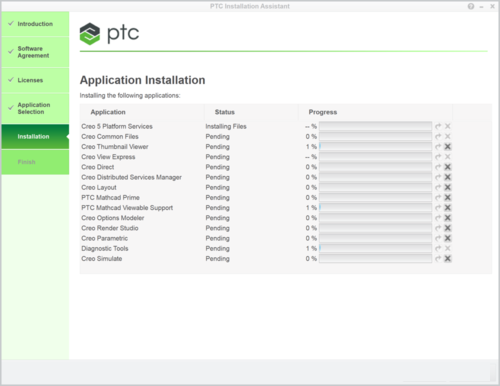Click the PTC logo
Image resolution: width=500 pixels, height=386 pixels.
click(x=109, y=33)
